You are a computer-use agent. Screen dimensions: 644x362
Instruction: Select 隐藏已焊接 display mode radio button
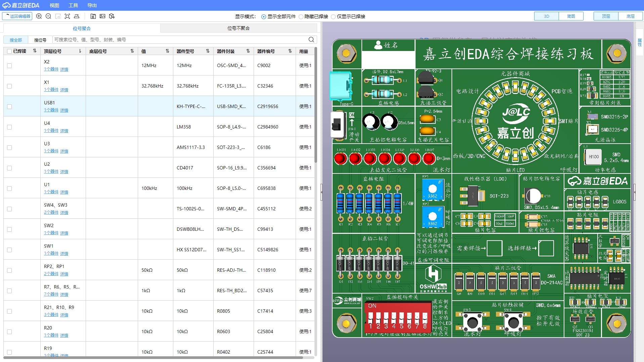click(x=301, y=17)
